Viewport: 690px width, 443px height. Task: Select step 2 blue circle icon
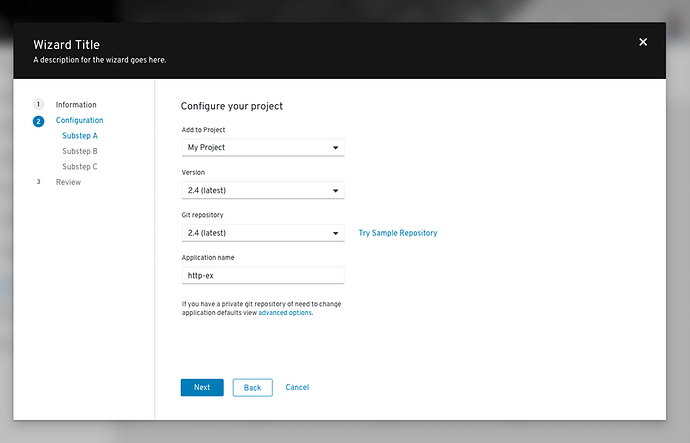click(38, 121)
